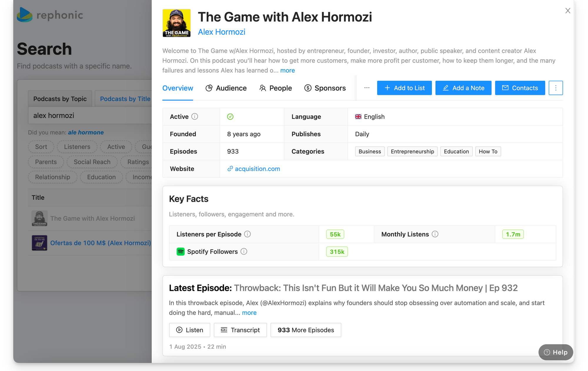Image resolution: width=588 pixels, height=371 pixels.
Task: Click the Business category tag
Action: pyautogui.click(x=370, y=152)
